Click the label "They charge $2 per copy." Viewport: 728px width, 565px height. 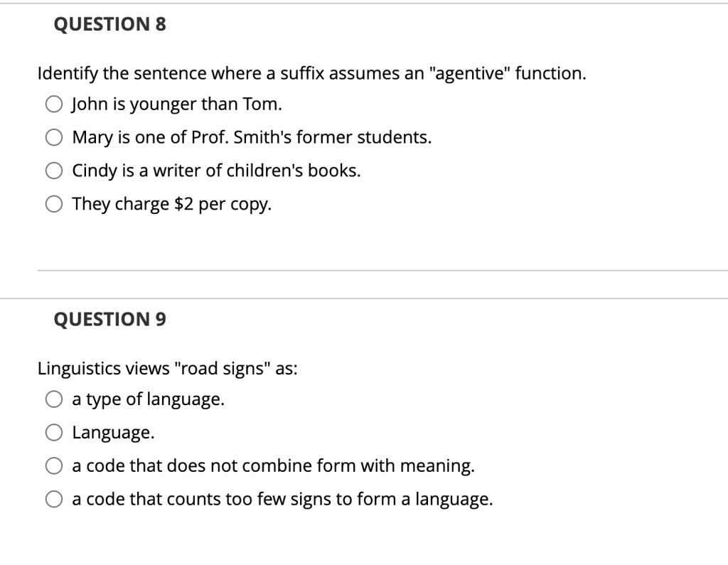point(171,204)
